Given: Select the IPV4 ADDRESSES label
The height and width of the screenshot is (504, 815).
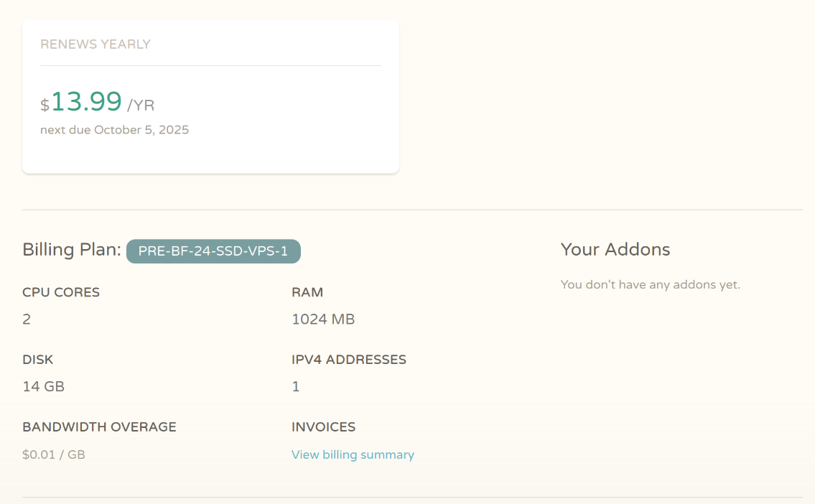Looking at the screenshot, I should (349, 360).
